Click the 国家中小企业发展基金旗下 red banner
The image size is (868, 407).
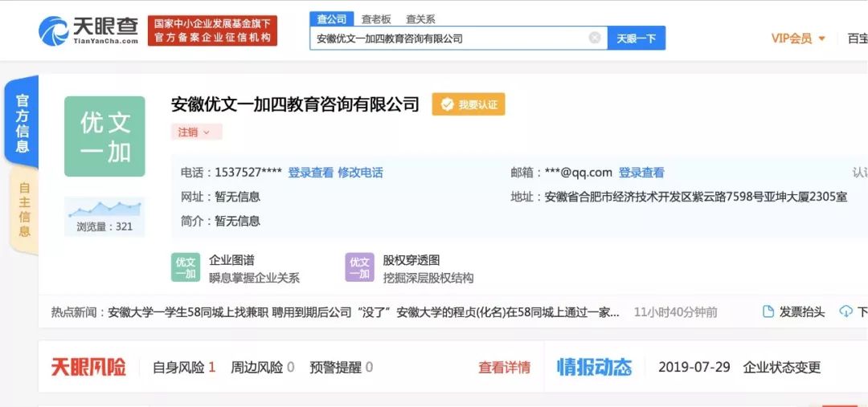pyautogui.click(x=212, y=31)
